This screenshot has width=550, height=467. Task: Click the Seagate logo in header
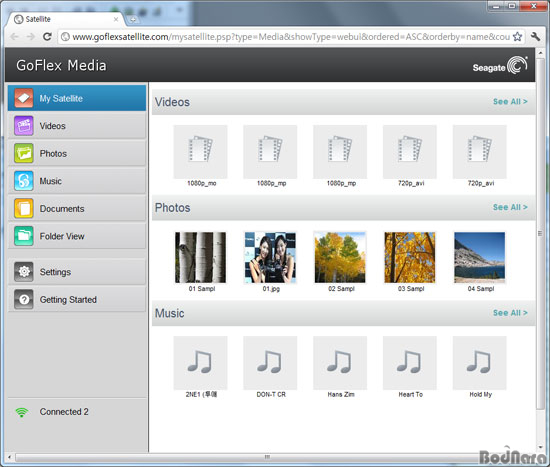500,66
